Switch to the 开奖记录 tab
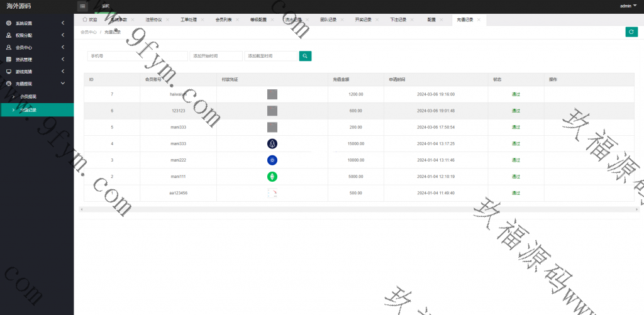Viewport: 644px width, 315px height. point(364,19)
